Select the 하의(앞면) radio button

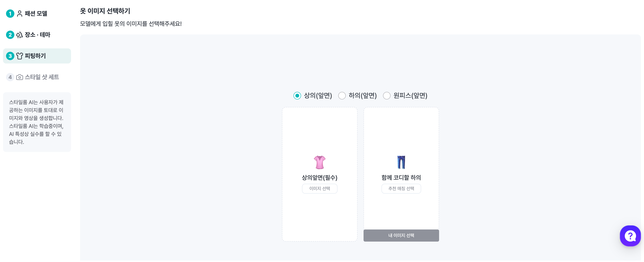[342, 96]
